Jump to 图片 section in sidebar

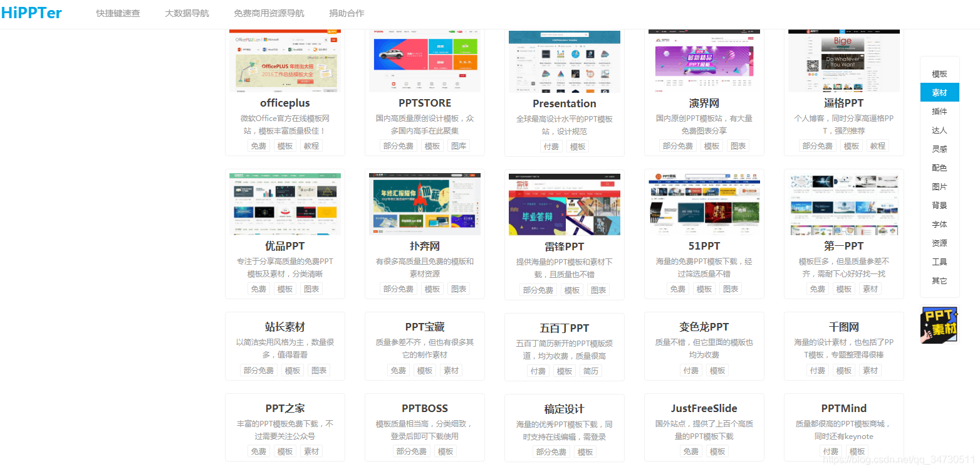(x=939, y=186)
